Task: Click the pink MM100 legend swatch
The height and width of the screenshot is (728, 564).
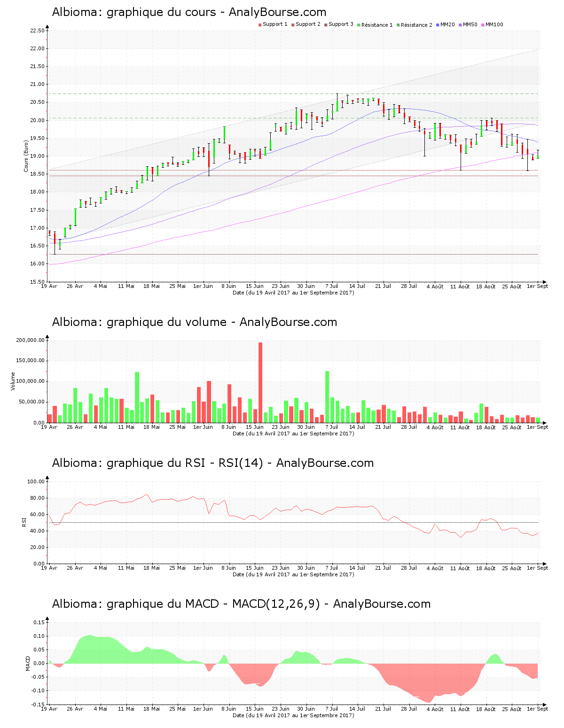Action: pyautogui.click(x=483, y=25)
